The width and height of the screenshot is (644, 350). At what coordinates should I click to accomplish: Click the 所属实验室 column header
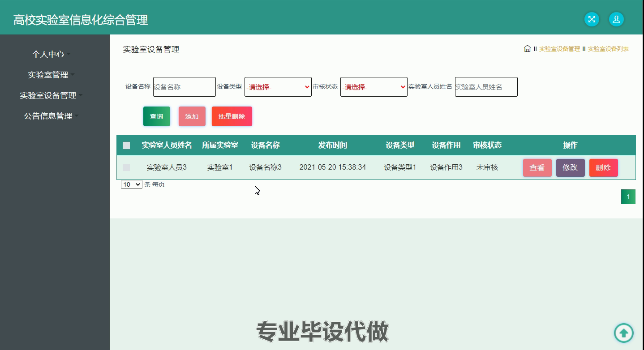tap(220, 145)
